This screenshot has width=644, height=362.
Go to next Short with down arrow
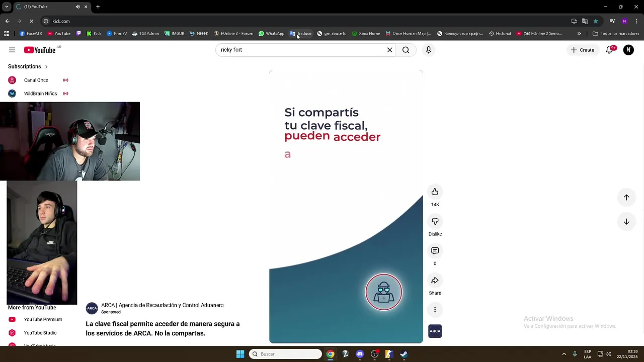point(626,222)
